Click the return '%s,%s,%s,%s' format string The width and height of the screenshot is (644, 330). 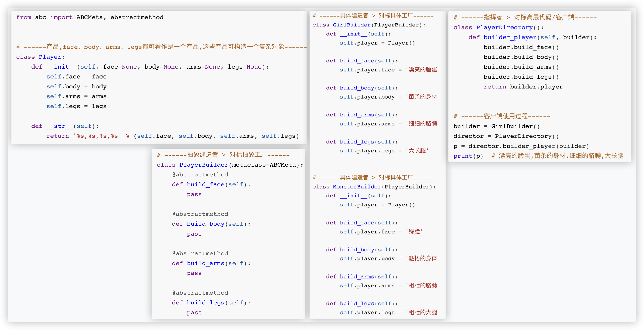tap(97, 136)
